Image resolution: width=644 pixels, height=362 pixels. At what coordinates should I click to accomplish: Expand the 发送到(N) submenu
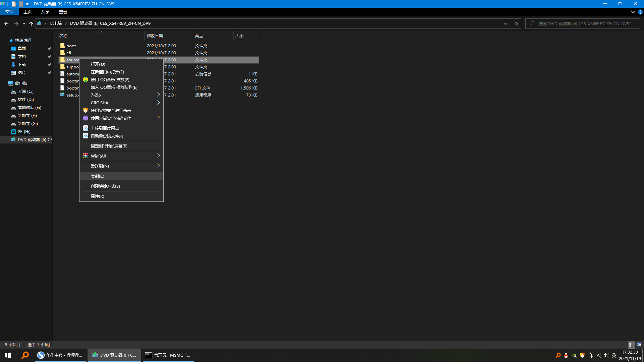pos(121,166)
